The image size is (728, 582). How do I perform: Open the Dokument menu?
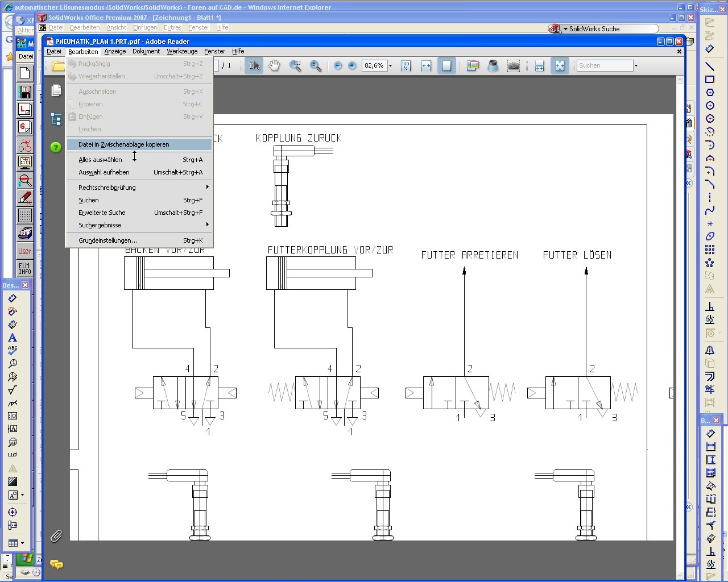click(146, 51)
